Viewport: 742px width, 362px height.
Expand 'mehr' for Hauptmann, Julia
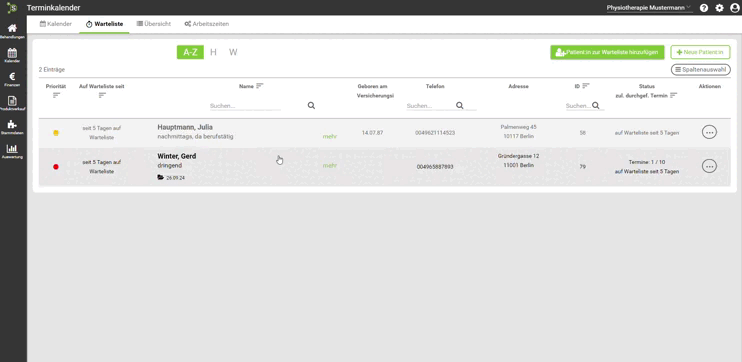[330, 137]
